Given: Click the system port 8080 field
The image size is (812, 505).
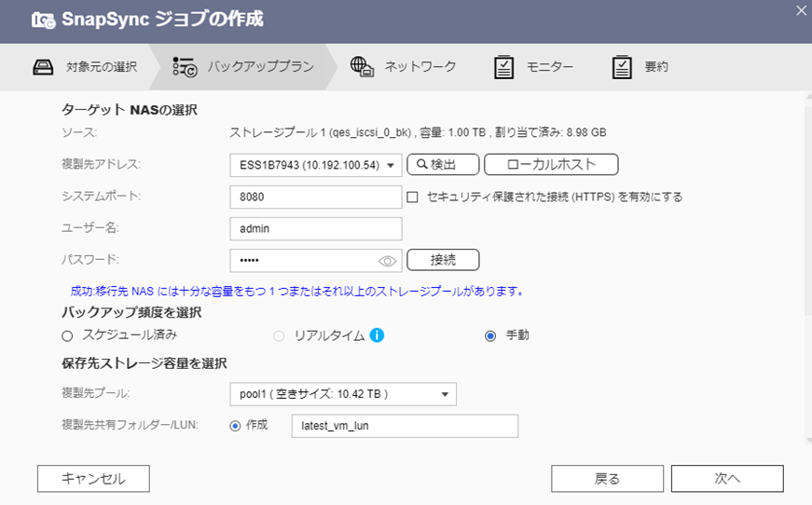Looking at the screenshot, I should pos(315,197).
